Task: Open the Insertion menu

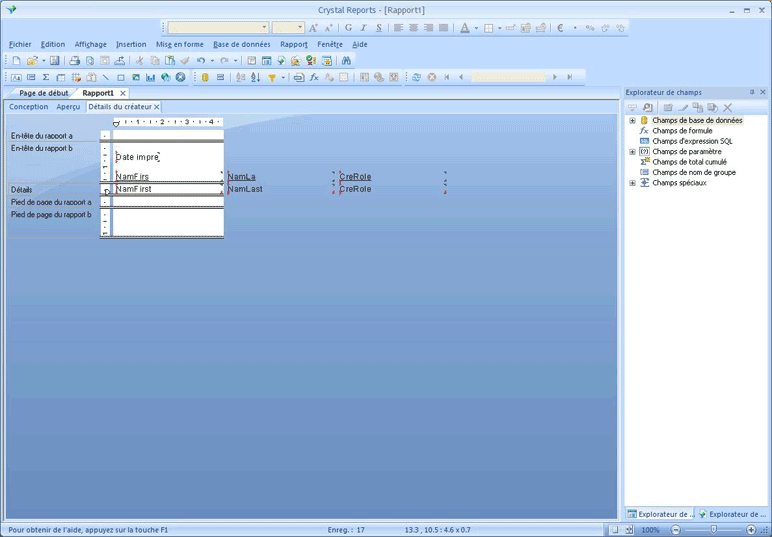Action: [x=130, y=44]
